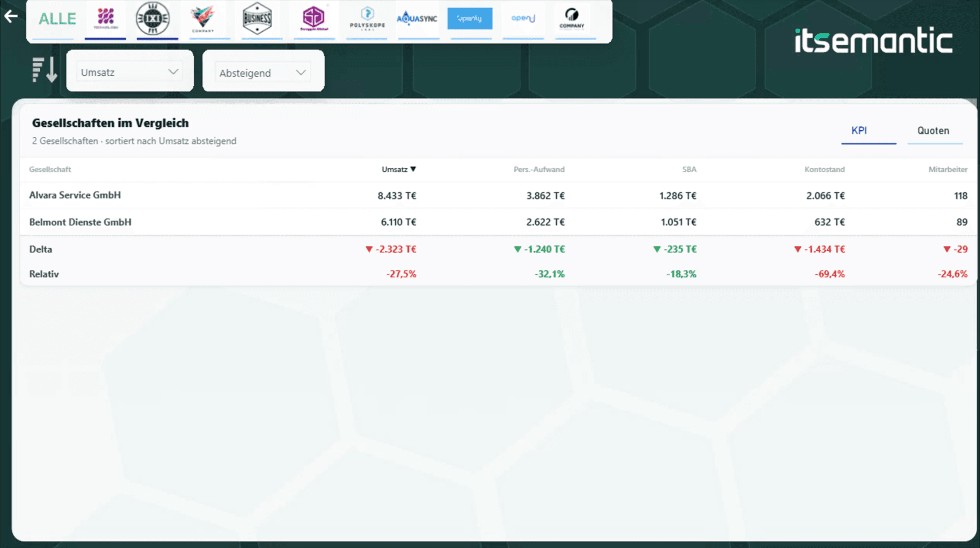Select the Polyskope logo
This screenshot has width=980, height=548.
367,19
